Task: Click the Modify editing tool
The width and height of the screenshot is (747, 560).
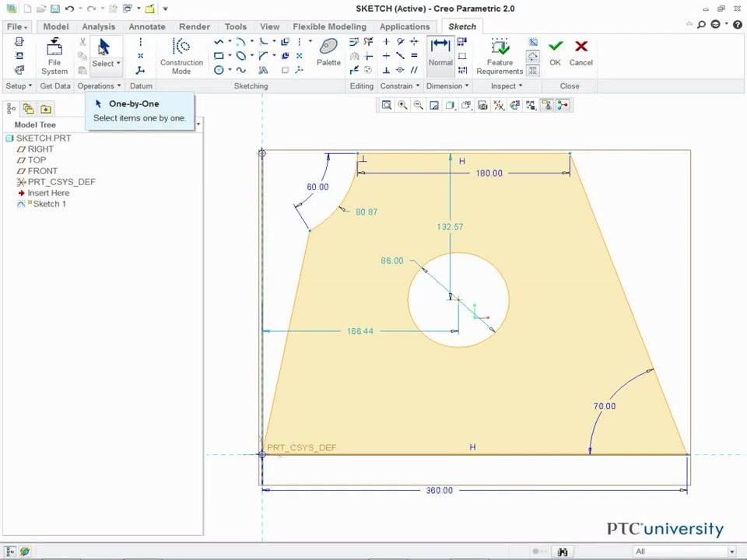Action: pos(354,42)
